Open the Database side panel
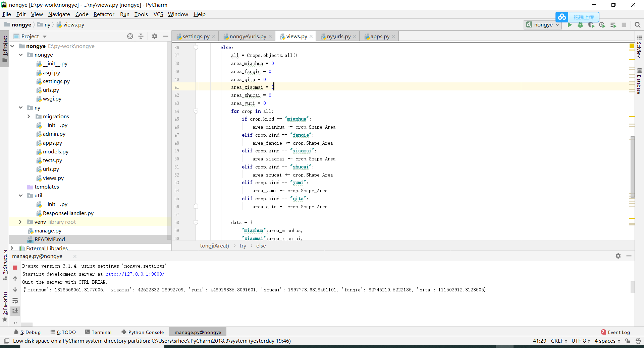 (639, 81)
